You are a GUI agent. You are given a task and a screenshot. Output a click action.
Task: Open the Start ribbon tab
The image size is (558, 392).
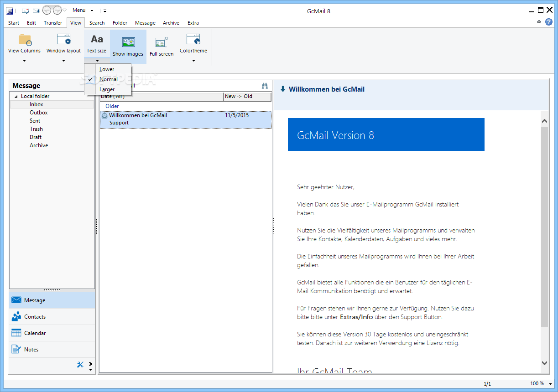pyautogui.click(x=14, y=23)
